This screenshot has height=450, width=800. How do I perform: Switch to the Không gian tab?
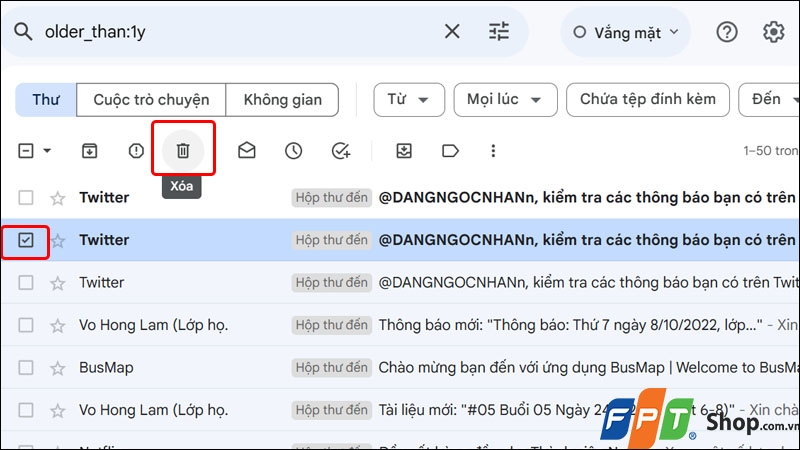click(x=282, y=100)
